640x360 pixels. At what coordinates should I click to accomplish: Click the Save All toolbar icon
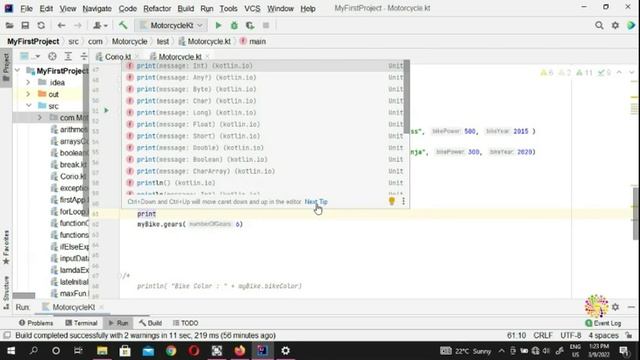click(x=25, y=25)
